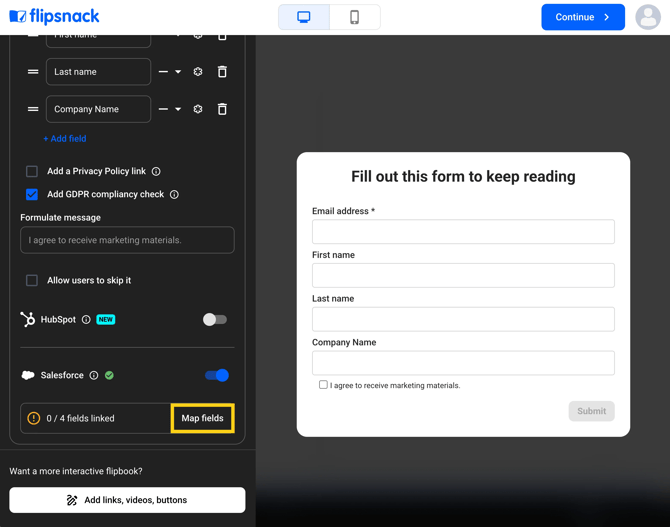Screen dimensions: 670x527
Task: Click info icon beside Privacy Policy link
Action: 156,172
